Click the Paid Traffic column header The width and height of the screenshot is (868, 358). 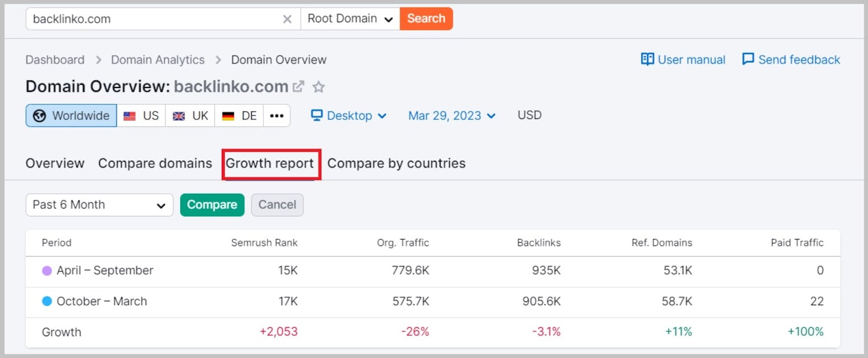point(797,243)
